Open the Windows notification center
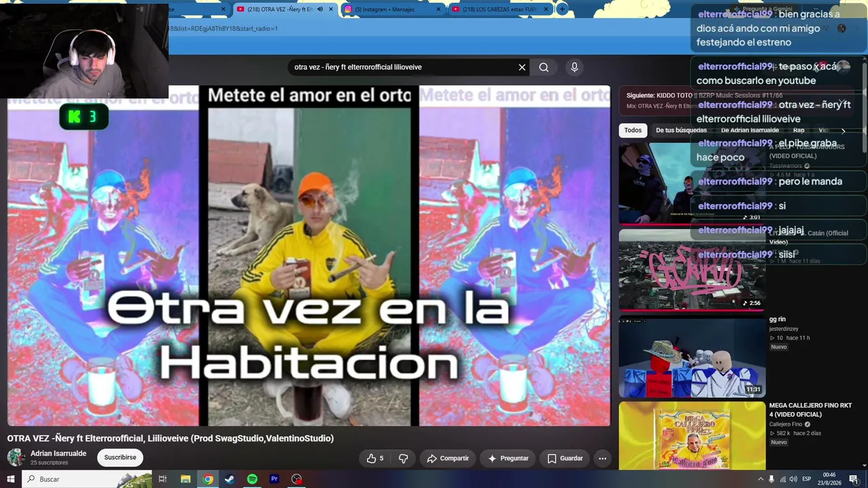The width and height of the screenshot is (868, 488). pyautogui.click(x=854, y=479)
